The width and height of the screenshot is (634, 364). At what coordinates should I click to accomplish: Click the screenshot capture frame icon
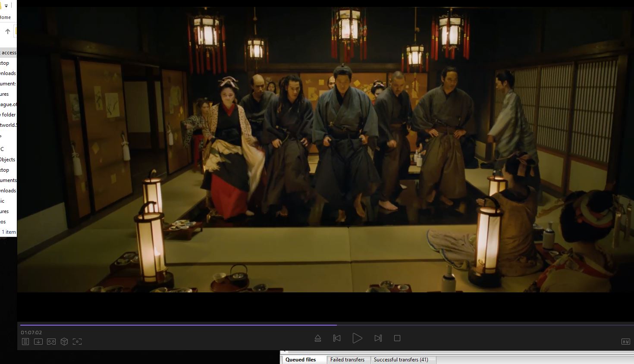[x=77, y=342]
